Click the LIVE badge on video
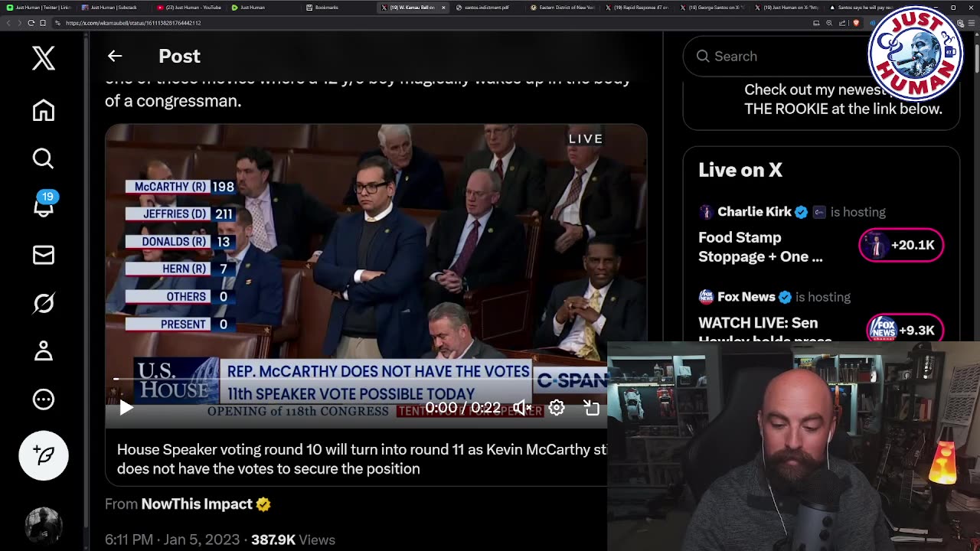This screenshot has height=551, width=980. (x=586, y=139)
